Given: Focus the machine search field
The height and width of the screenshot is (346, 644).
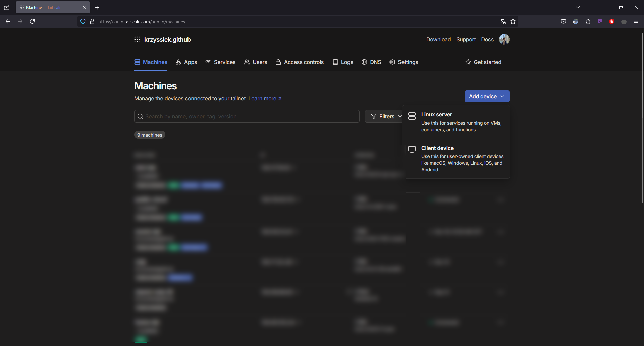Looking at the screenshot, I should click(x=247, y=116).
